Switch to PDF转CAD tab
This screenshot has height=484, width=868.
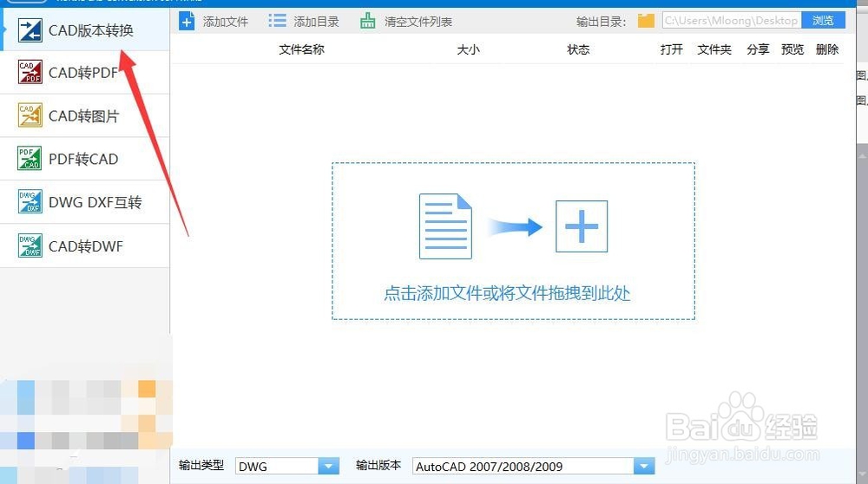pyautogui.click(x=85, y=159)
